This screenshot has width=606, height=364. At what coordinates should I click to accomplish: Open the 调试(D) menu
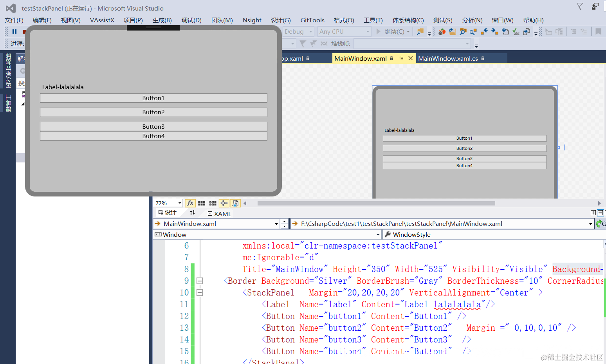[x=191, y=20]
